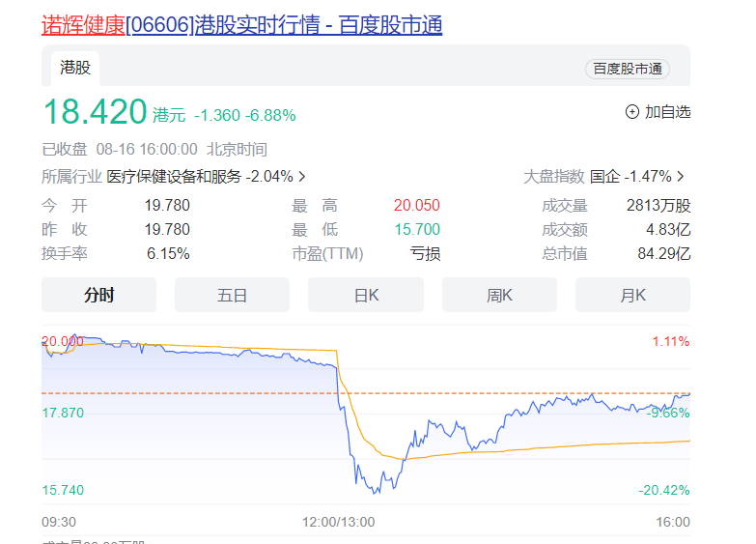The width and height of the screenshot is (756, 544).
Task: Open industry 医疗保健设备和服务 -2.04% link
Action: click(x=200, y=177)
